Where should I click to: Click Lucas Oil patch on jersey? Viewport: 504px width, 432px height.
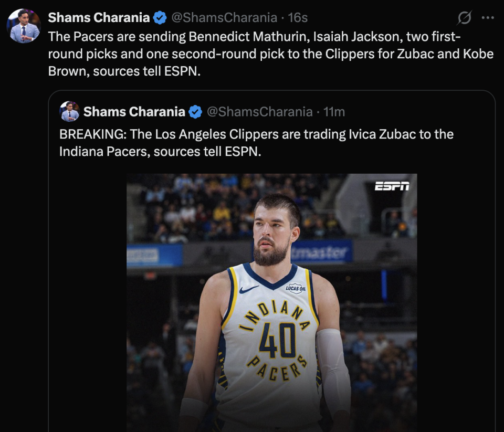296,288
